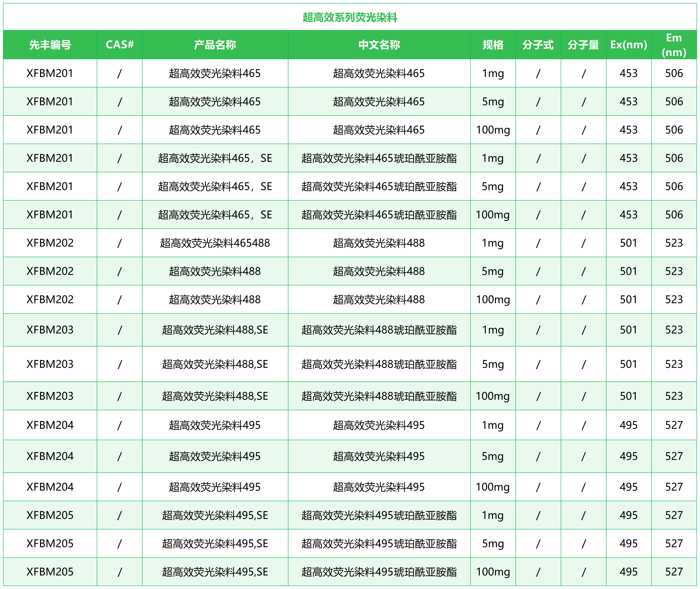Click the CAS# column header

(x=120, y=44)
